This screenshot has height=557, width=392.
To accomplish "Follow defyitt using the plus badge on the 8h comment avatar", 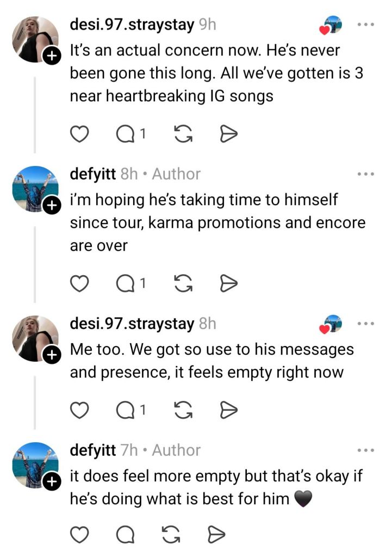I will coord(51,206).
